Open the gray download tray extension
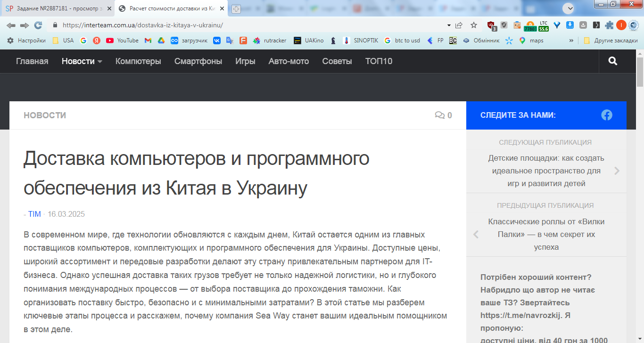The image size is (644, 343). pos(583,25)
